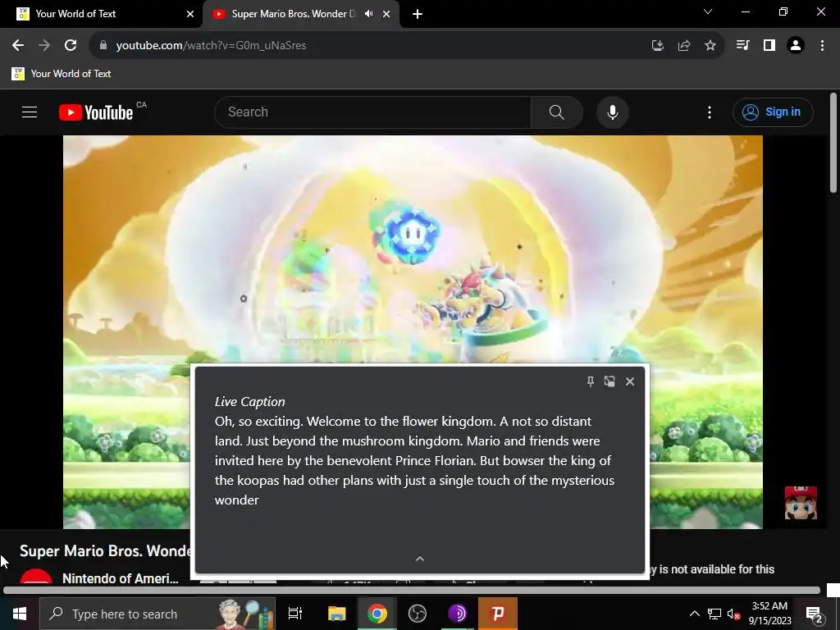This screenshot has height=630, width=840.
Task: Click the muted volume tray icon
Action: point(733,614)
